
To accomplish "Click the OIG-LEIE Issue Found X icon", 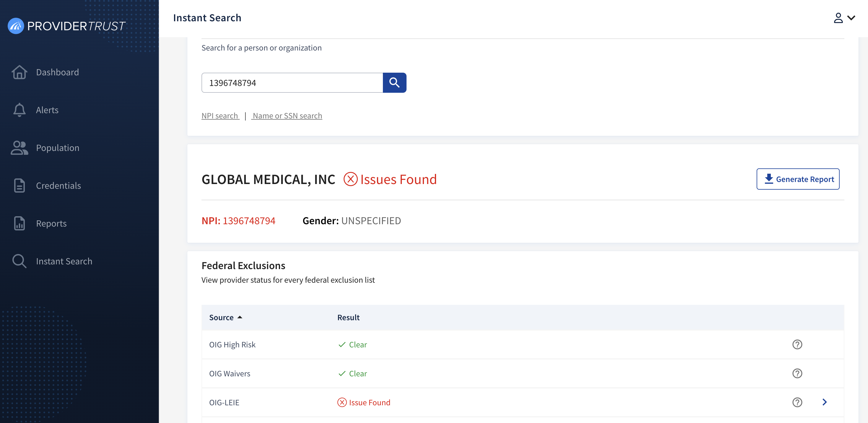I will (x=342, y=402).
